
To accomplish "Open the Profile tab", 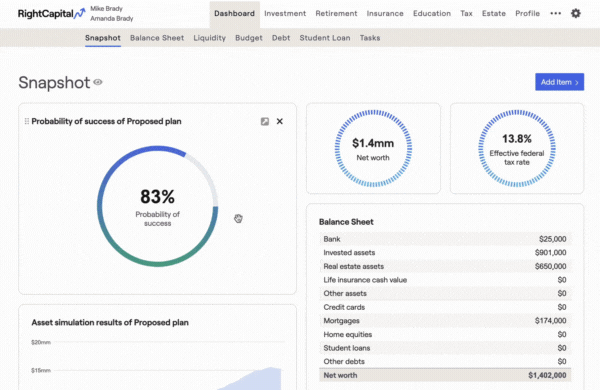I will (x=527, y=13).
